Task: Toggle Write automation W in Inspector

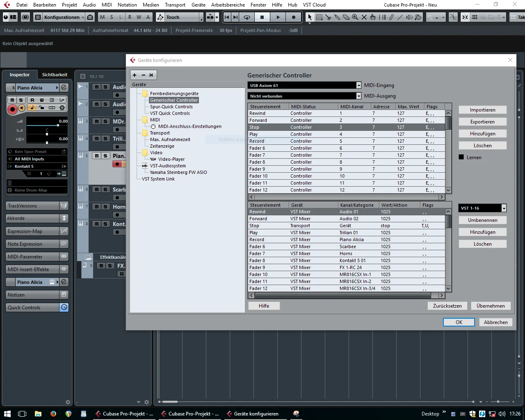Action: coord(42,100)
